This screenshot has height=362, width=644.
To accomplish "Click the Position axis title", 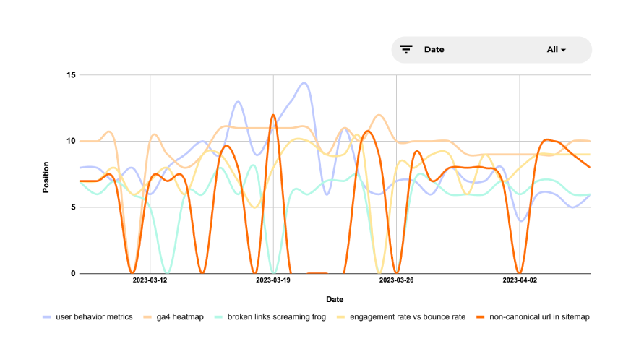I will [46, 177].
